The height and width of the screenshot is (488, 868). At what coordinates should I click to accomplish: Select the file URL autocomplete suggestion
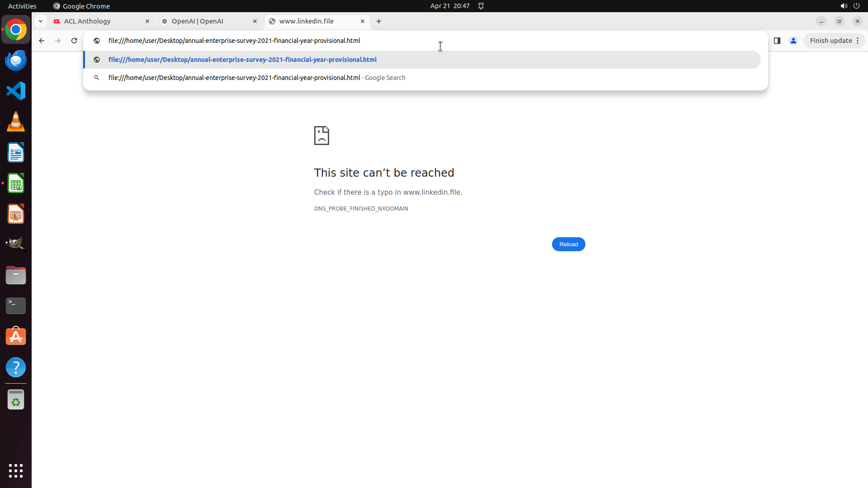pyautogui.click(x=242, y=60)
